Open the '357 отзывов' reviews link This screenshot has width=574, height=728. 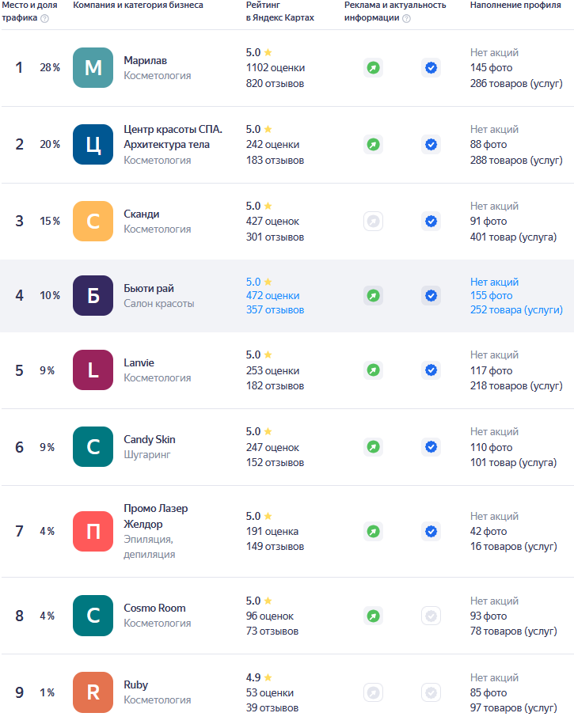pyautogui.click(x=275, y=310)
